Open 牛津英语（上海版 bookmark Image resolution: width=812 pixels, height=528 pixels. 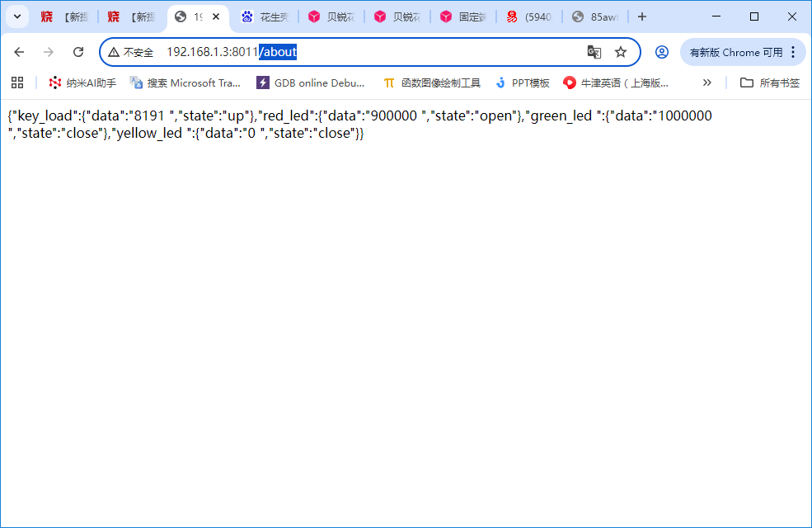(615, 82)
